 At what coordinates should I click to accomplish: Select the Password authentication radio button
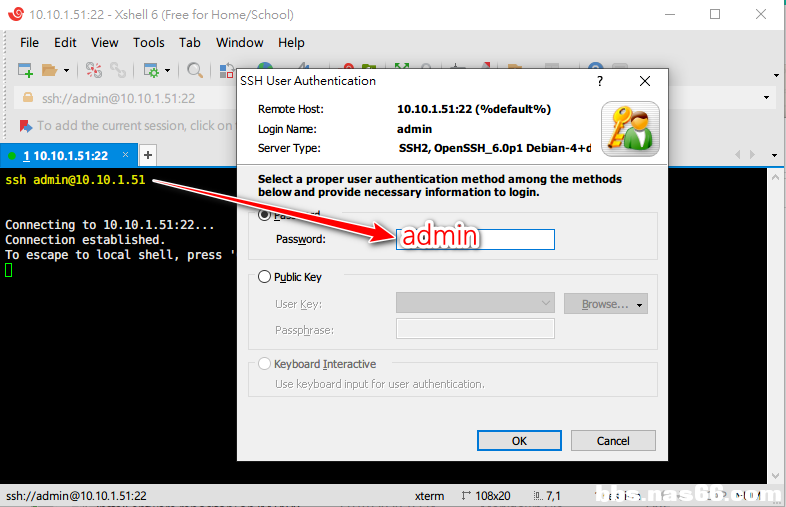264,215
